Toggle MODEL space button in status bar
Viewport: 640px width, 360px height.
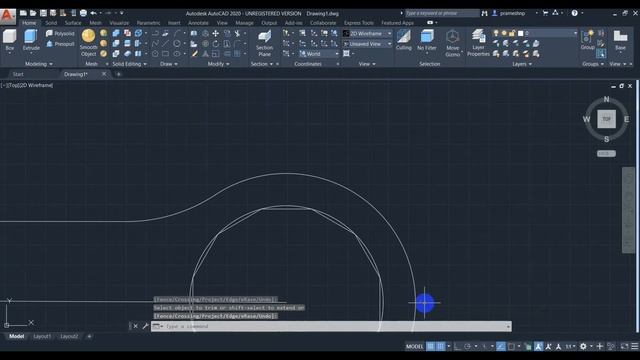click(414, 347)
